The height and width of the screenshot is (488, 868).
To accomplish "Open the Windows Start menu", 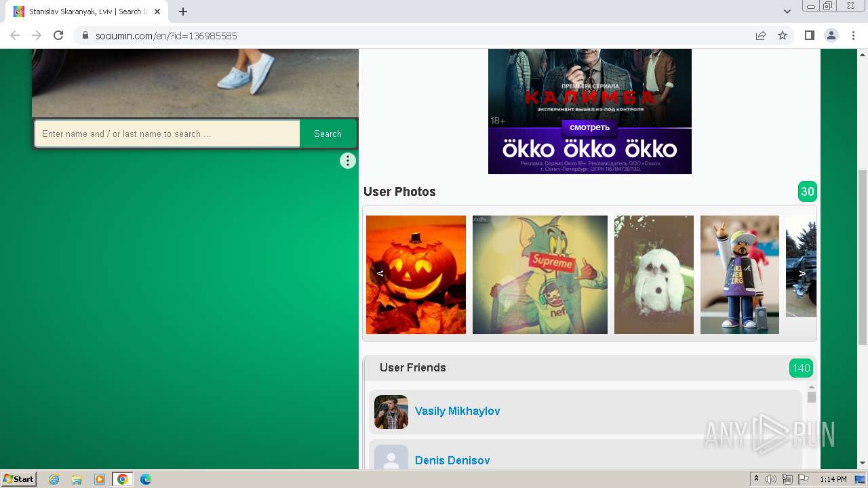I will click(18, 479).
